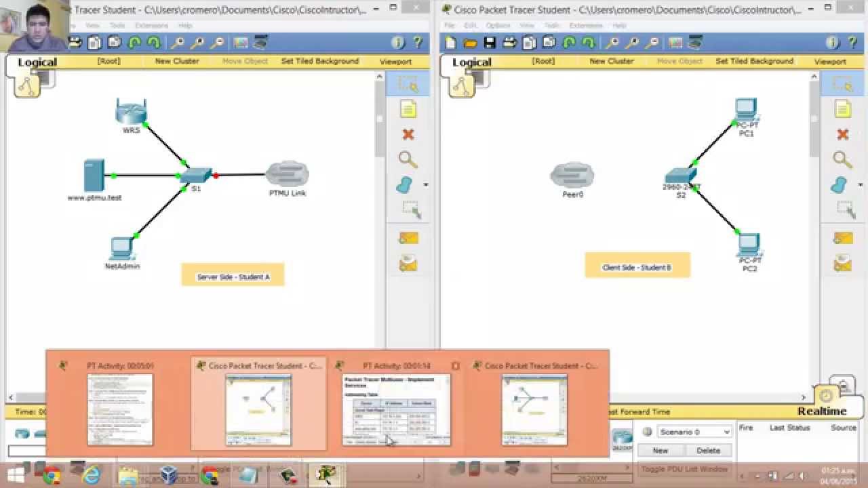Click Save disk icon in Client Side window

coord(490,43)
